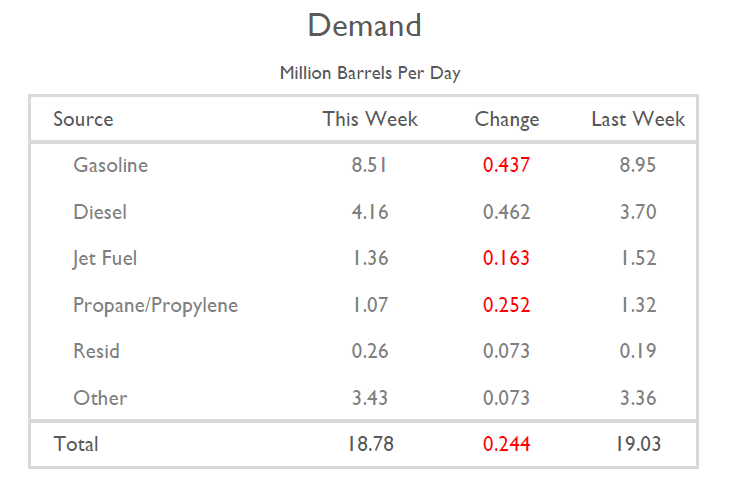Click the Demand table title
This screenshot has width=736, height=492.
point(364,26)
